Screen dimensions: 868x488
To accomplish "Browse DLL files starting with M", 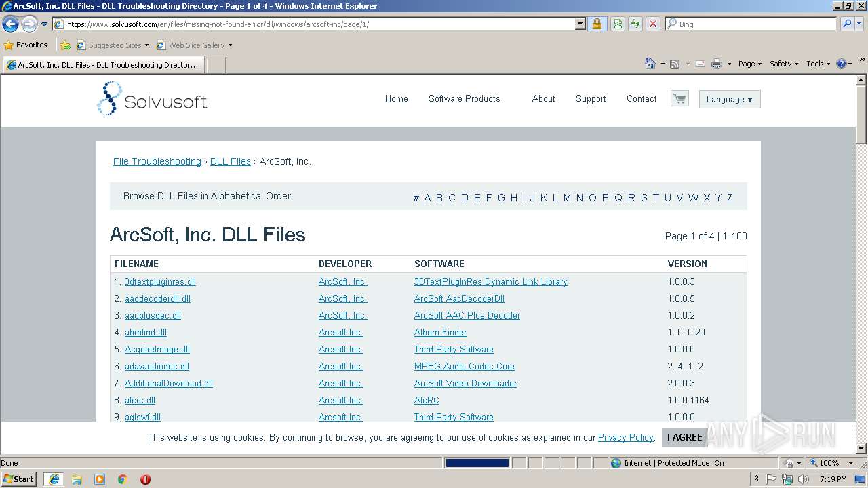I will [x=567, y=197].
